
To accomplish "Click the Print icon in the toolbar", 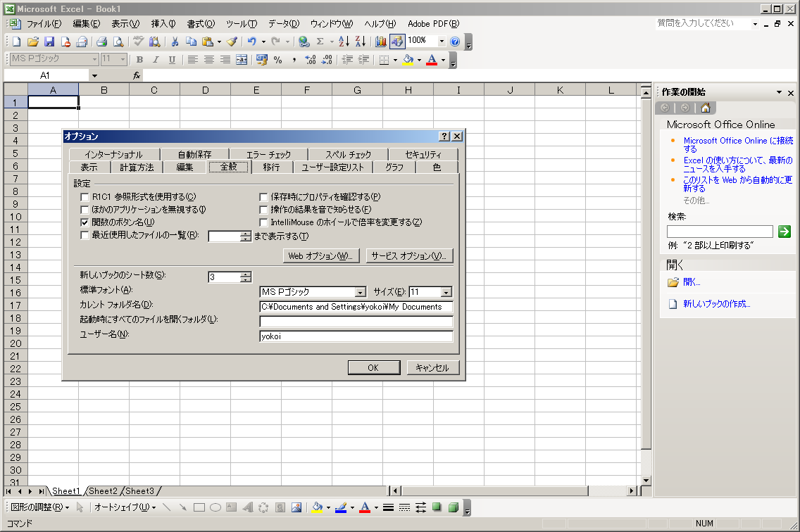I will pos(101,42).
